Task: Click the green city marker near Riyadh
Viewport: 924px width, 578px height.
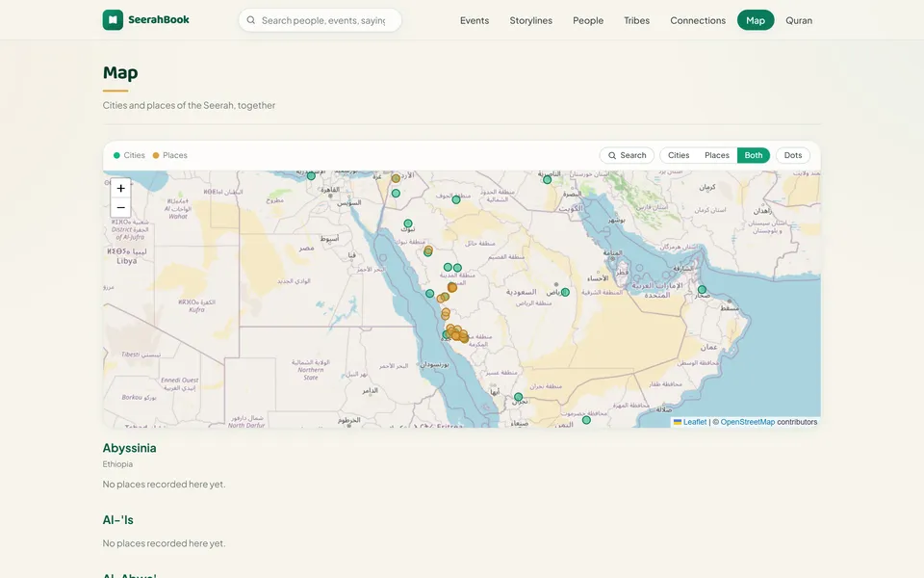Action: tap(565, 292)
